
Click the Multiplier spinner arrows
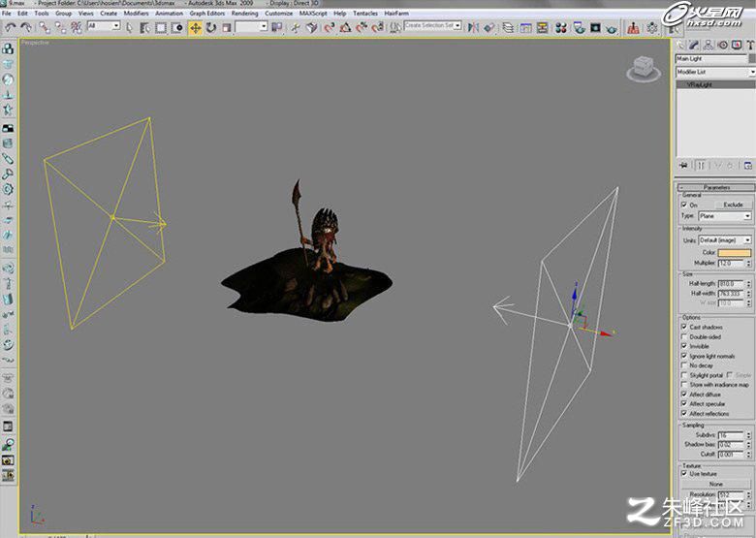748,264
